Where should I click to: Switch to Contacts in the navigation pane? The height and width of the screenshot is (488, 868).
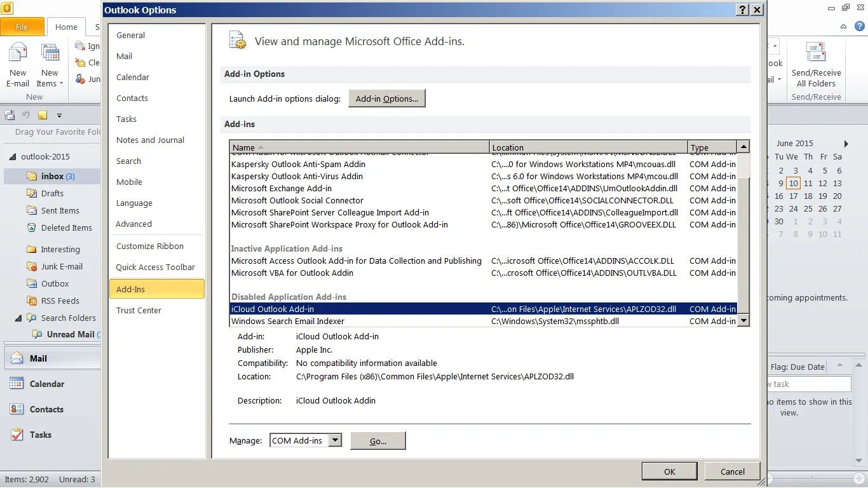(52, 409)
